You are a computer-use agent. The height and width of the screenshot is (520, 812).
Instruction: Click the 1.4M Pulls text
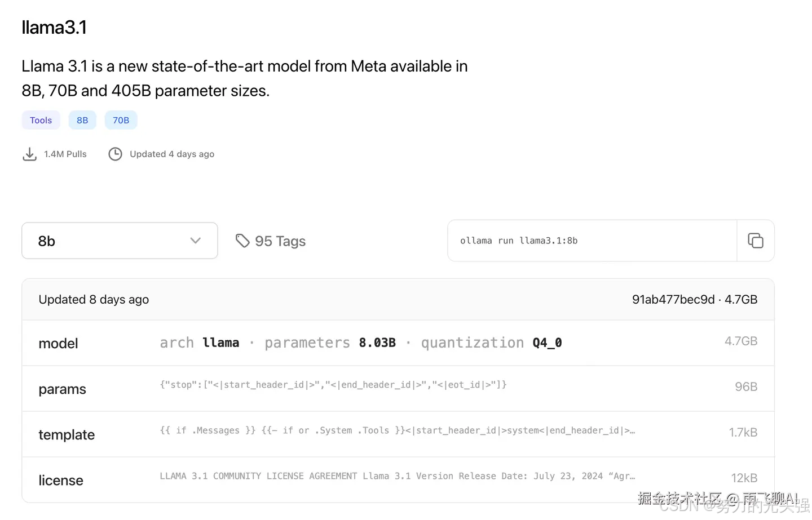[65, 154]
